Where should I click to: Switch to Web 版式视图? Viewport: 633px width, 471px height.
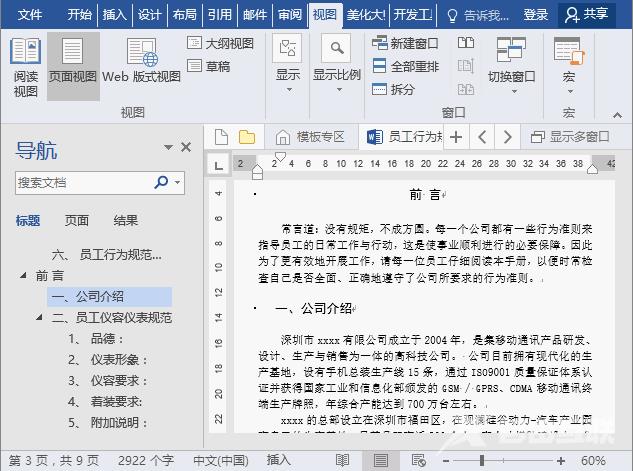point(141,61)
